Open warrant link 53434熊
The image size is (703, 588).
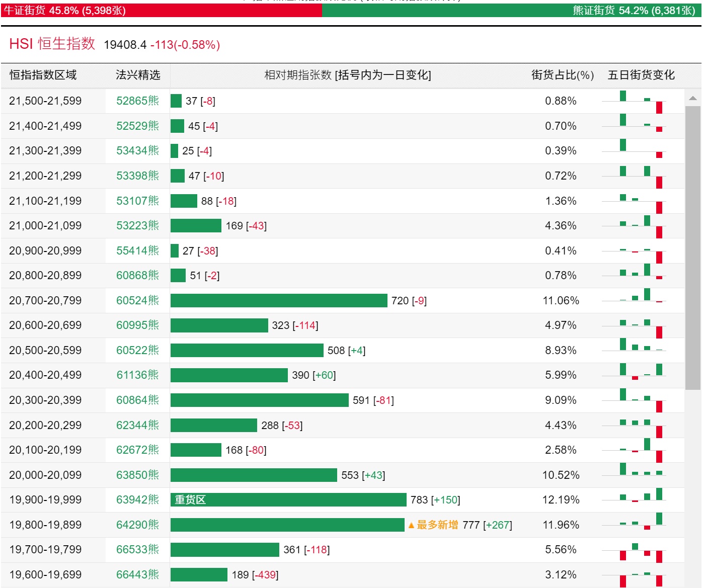pos(137,151)
